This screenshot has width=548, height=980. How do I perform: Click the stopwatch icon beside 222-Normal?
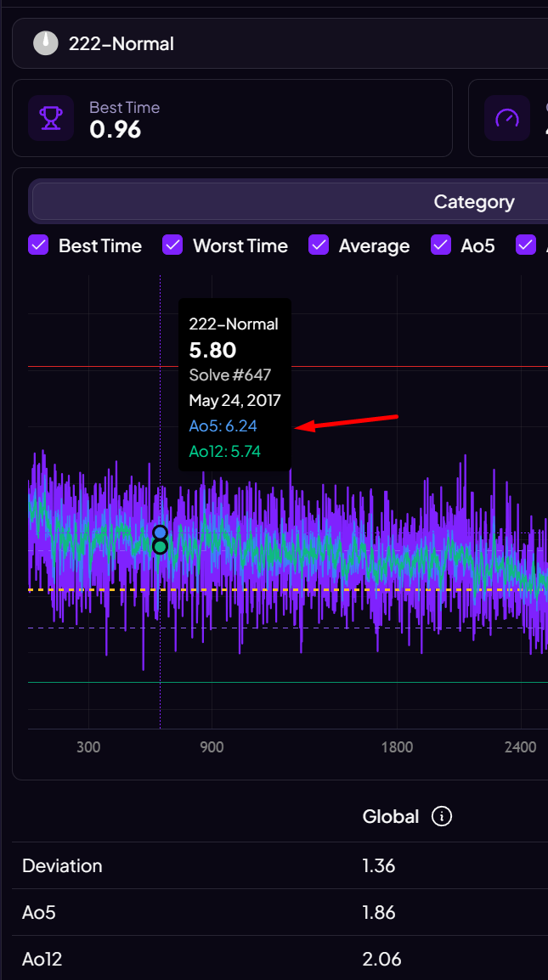click(46, 43)
